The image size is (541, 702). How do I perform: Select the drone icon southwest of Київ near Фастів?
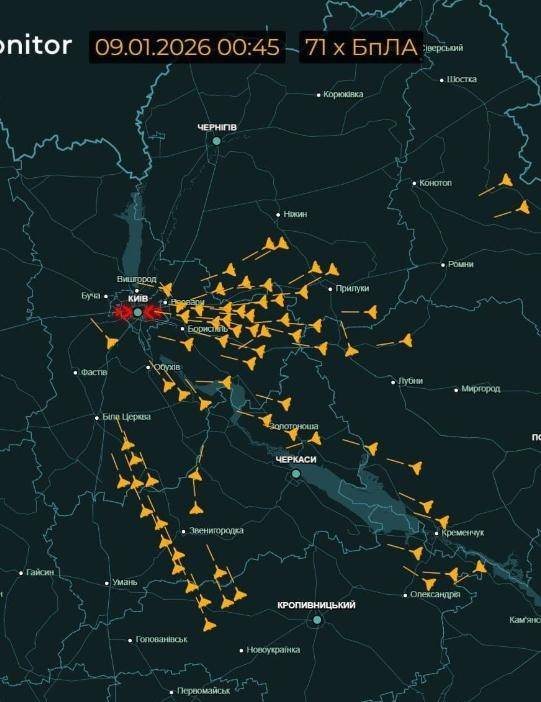(112, 342)
